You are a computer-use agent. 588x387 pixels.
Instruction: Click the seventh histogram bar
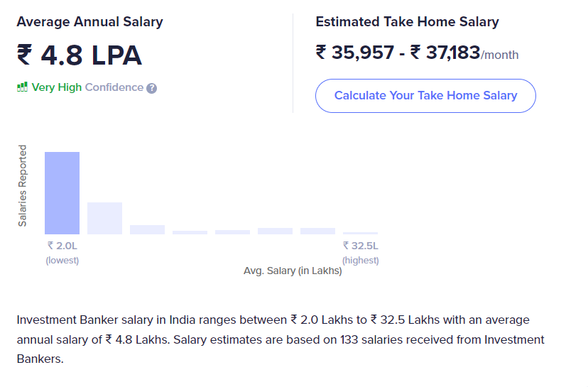coord(317,231)
